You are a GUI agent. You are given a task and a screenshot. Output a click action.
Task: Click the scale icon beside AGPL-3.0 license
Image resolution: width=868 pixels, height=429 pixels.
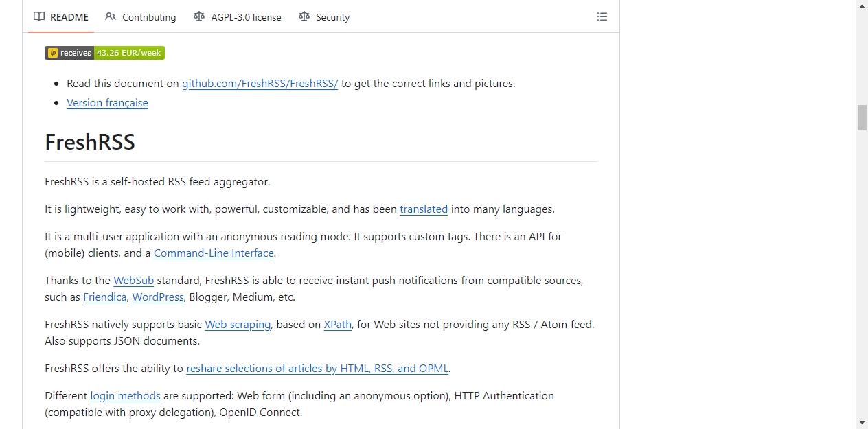(199, 17)
